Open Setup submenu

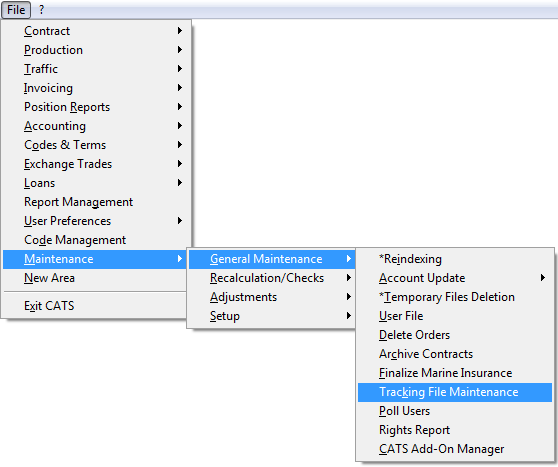[272, 316]
